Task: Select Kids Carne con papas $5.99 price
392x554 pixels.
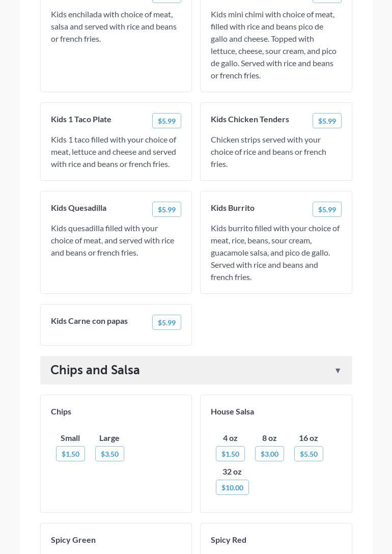Action: 166,322
